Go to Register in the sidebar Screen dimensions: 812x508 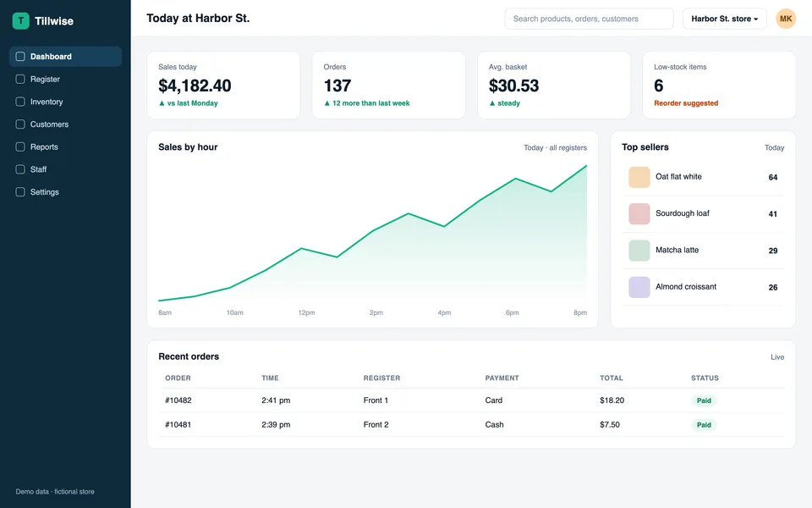tap(65, 80)
